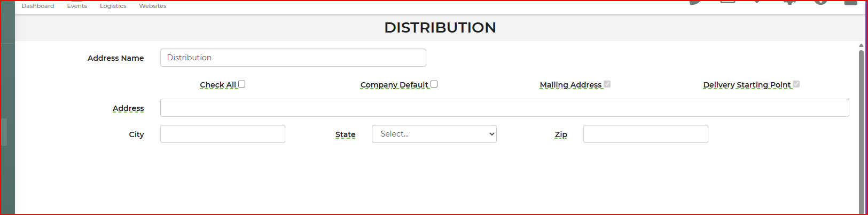Toggle the Mailing Address checkbox

click(607, 84)
